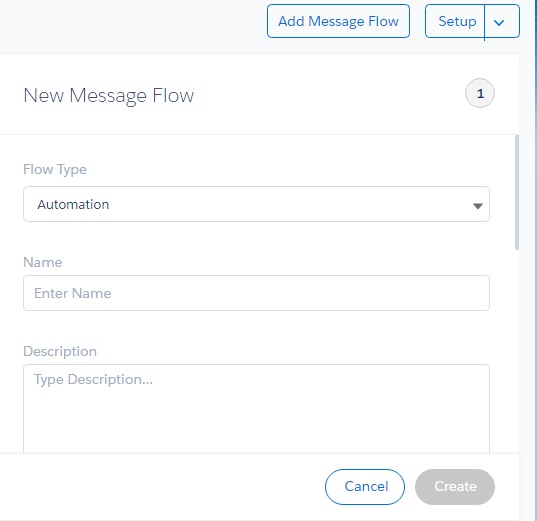Image resolution: width=537 pixels, height=521 pixels.
Task: Click the Add Message Flow button
Action: coord(338,21)
